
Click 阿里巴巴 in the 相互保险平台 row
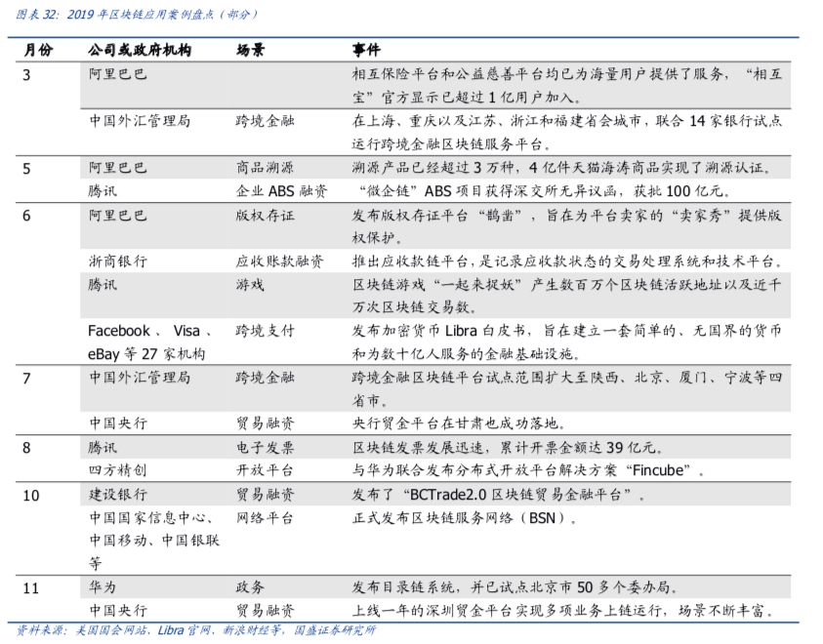click(x=117, y=74)
